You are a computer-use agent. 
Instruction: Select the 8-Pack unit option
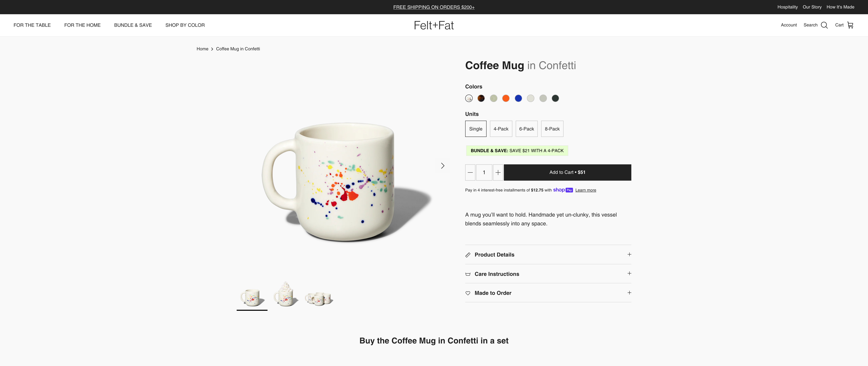click(552, 129)
